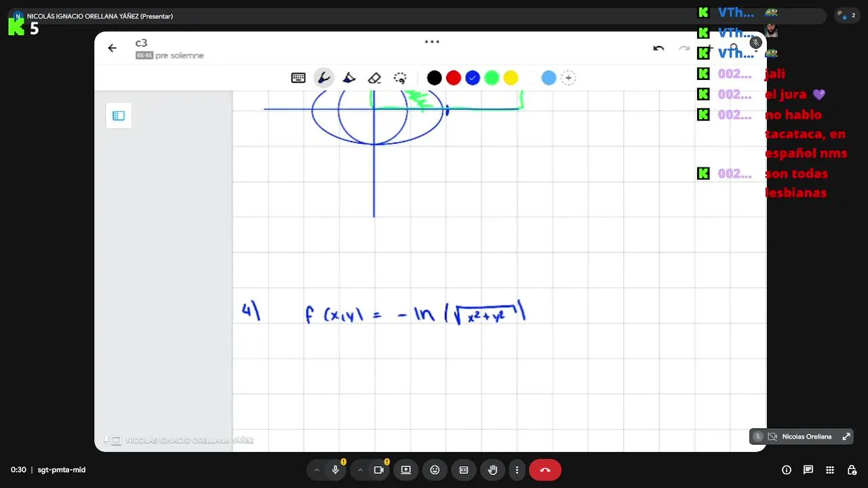This screenshot has width=868, height=488.
Task: Pick the blue pen color
Action: [x=473, y=78]
